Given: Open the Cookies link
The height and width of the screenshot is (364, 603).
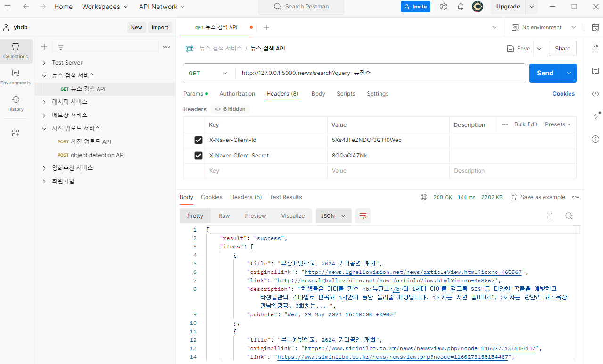Looking at the screenshot, I should click(563, 94).
